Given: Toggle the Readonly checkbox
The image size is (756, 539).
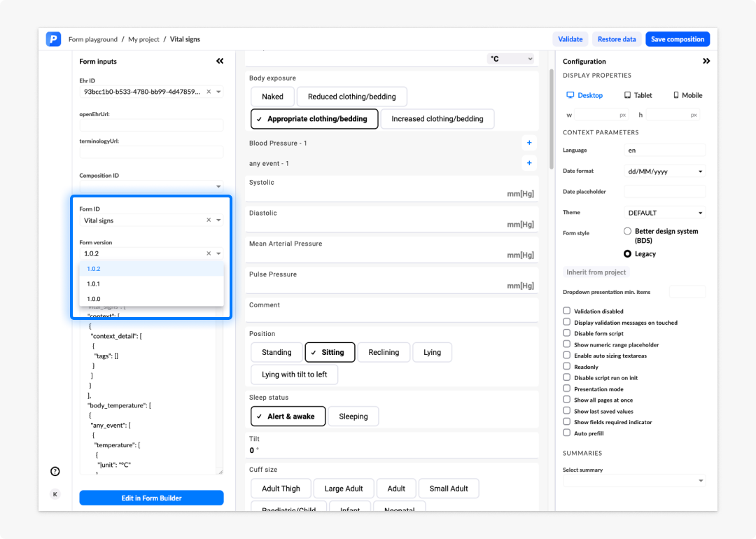Looking at the screenshot, I should (566, 366).
